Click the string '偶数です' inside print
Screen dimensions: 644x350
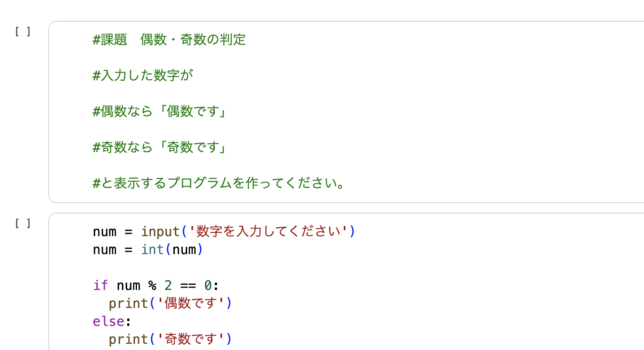point(194,304)
